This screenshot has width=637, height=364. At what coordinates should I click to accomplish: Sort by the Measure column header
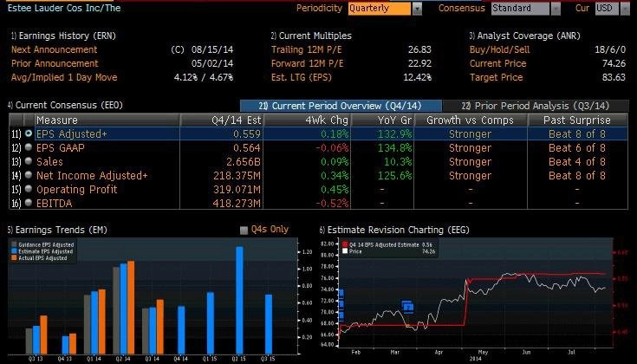pos(107,120)
